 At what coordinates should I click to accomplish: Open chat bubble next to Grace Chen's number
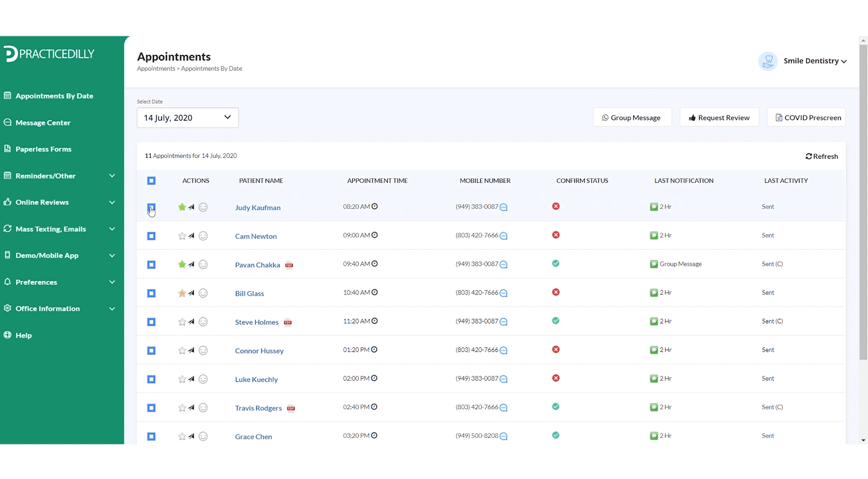503,436
